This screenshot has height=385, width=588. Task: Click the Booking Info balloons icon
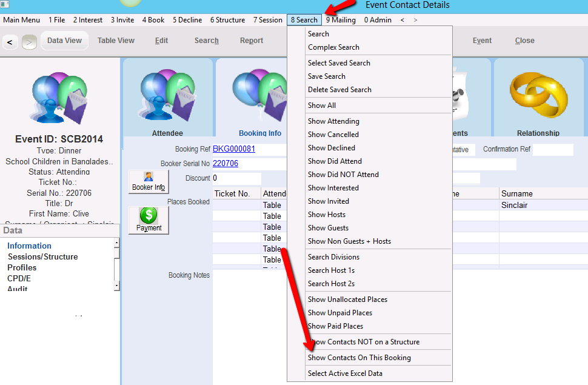[x=259, y=95]
